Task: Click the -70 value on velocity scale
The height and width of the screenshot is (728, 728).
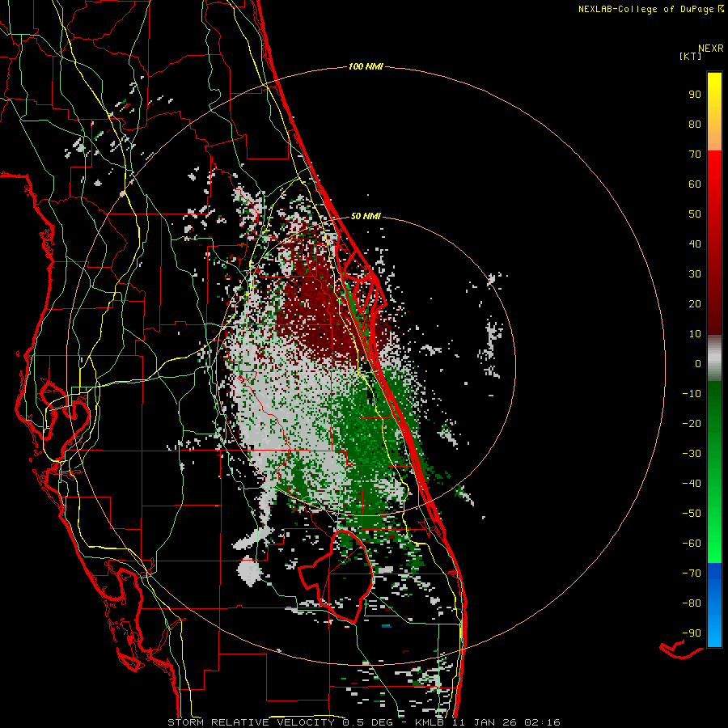Action: point(692,574)
